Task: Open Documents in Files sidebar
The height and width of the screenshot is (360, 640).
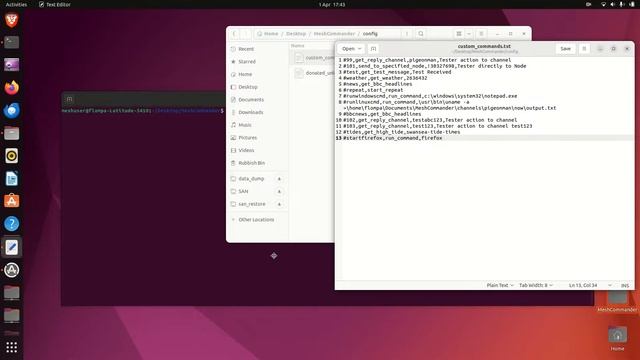Action: [257, 100]
